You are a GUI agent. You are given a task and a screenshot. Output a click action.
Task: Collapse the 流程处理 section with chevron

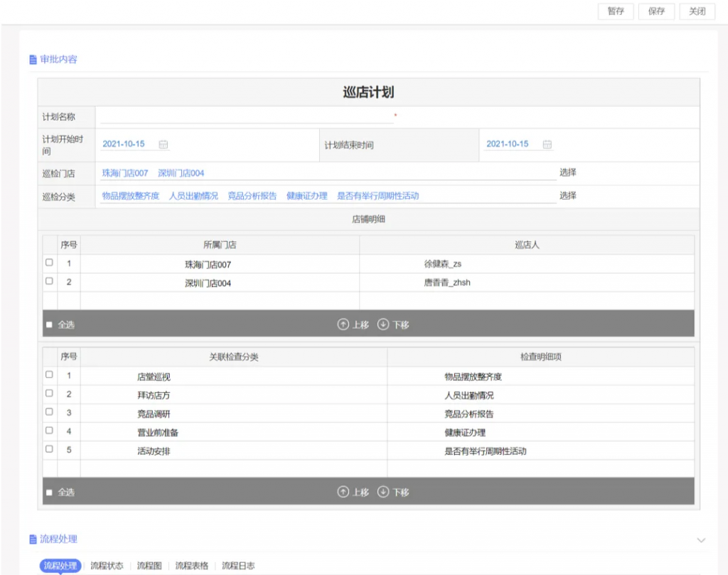tap(701, 540)
